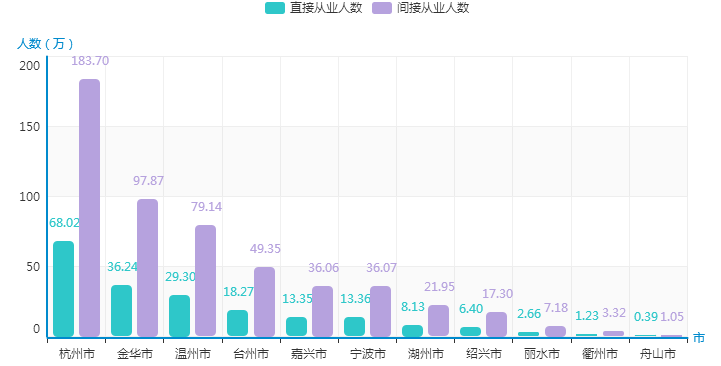Select the purple 79.14 bar for 温州市

(206, 281)
